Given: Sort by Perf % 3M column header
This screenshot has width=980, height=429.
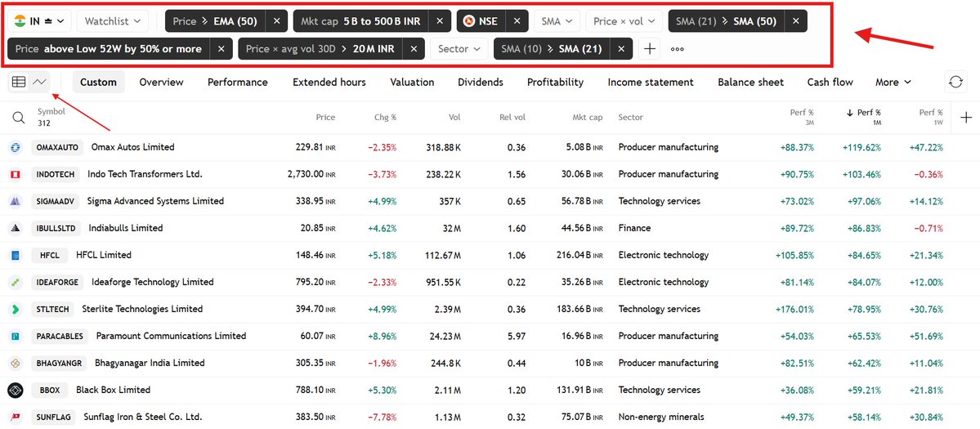Looking at the screenshot, I should click(x=801, y=118).
